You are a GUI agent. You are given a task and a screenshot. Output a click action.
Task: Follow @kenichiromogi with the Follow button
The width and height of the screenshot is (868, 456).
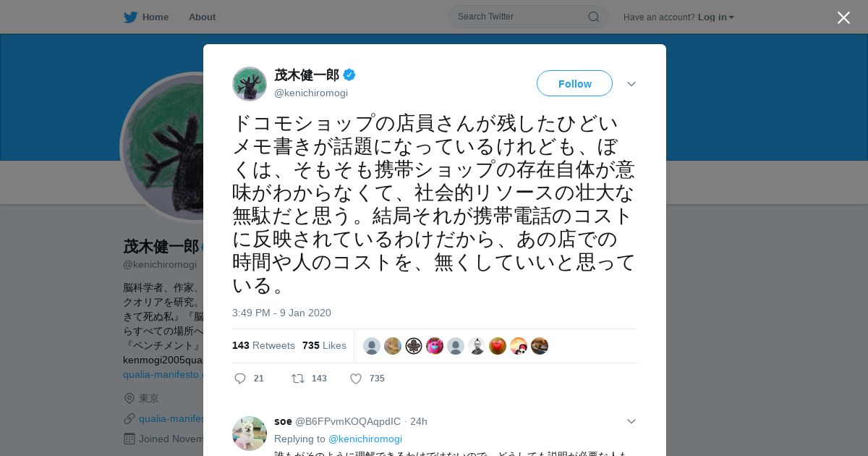tap(574, 84)
